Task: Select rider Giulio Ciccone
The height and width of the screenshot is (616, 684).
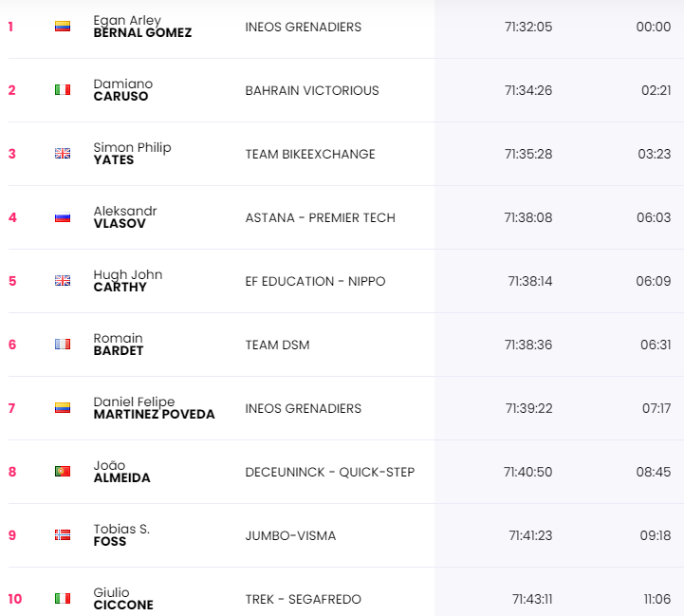Action: 123,599
